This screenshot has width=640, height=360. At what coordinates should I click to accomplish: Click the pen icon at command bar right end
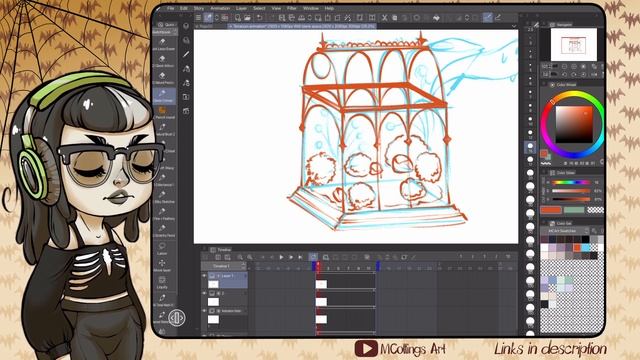coord(498,18)
